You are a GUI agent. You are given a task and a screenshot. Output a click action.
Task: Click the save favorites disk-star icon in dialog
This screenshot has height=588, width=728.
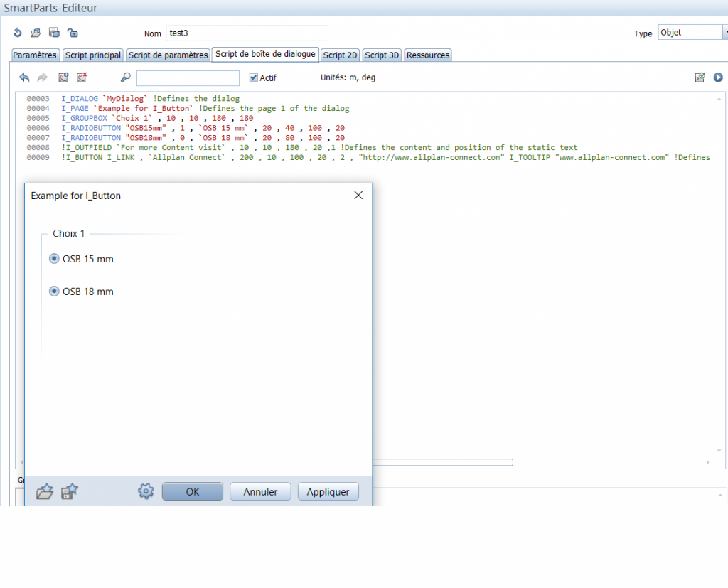(70, 491)
